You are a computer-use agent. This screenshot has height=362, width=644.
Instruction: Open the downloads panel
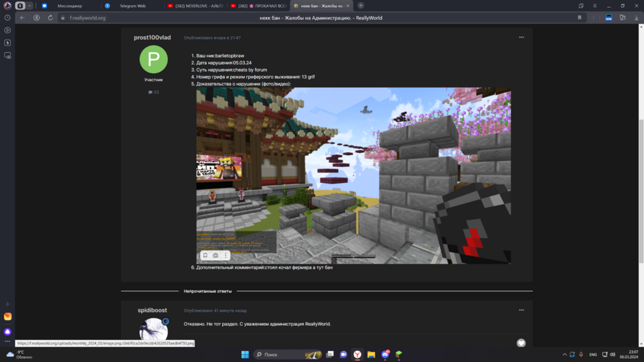(636, 17)
